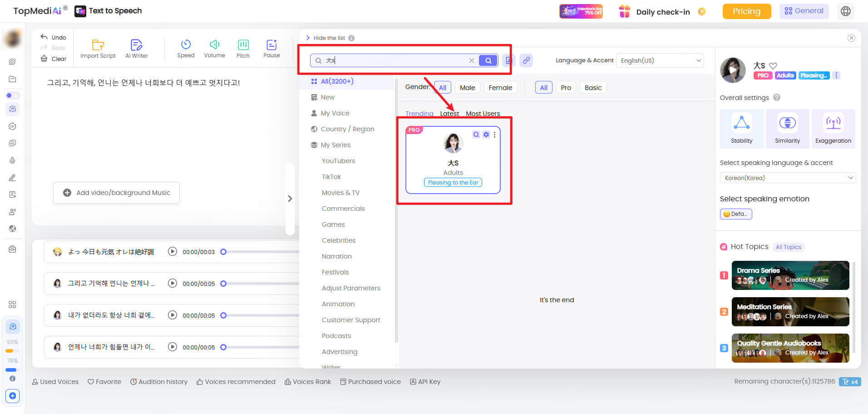Click the document icon next to search

[x=508, y=60]
